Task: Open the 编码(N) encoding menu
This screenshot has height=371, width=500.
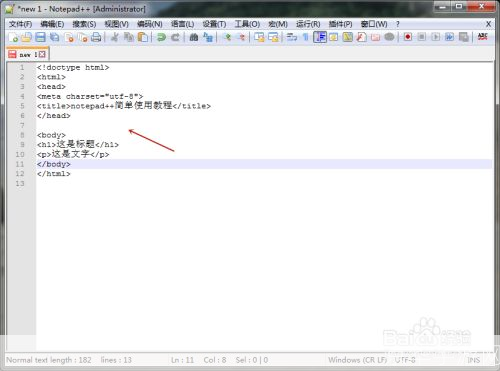Action: pyautogui.click(x=150, y=24)
